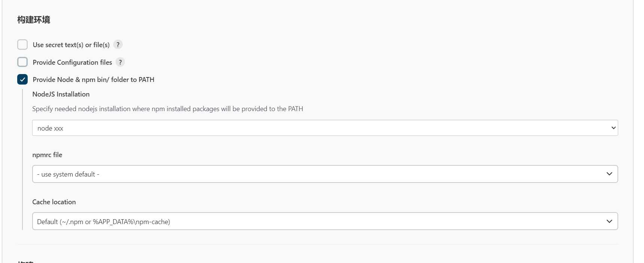Click the partially visible 构建 heading at bottom
Image resolution: width=644 pixels, height=263 pixels.
coord(25,262)
